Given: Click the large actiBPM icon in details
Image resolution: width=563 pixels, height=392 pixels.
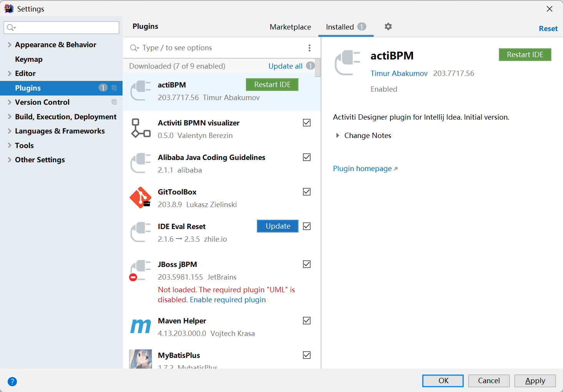Looking at the screenshot, I should [348, 63].
